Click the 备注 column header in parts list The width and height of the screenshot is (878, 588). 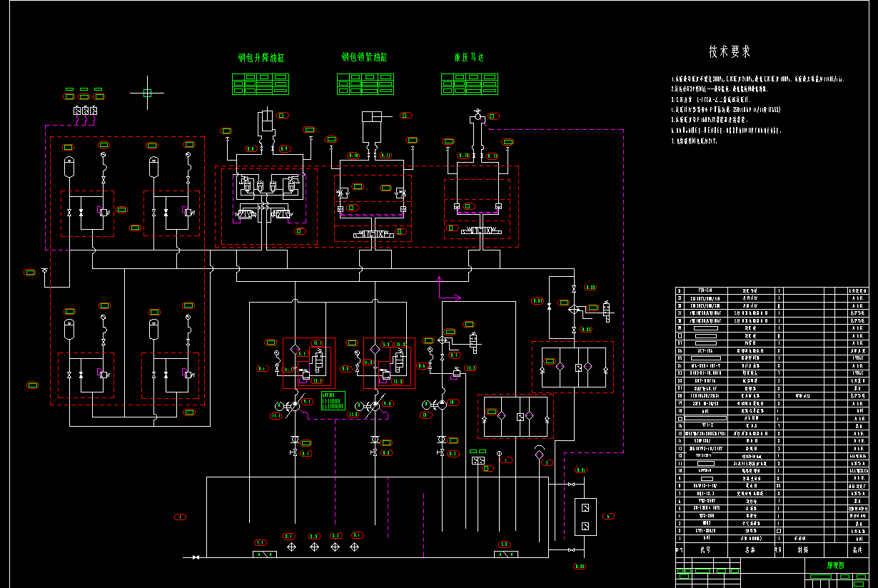coord(858,550)
